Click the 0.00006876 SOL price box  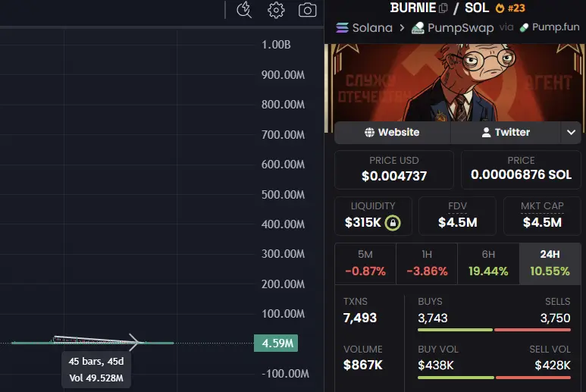click(x=521, y=170)
